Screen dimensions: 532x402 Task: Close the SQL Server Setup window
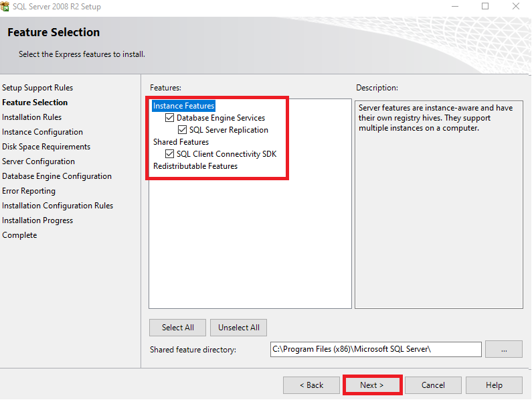[516, 6]
